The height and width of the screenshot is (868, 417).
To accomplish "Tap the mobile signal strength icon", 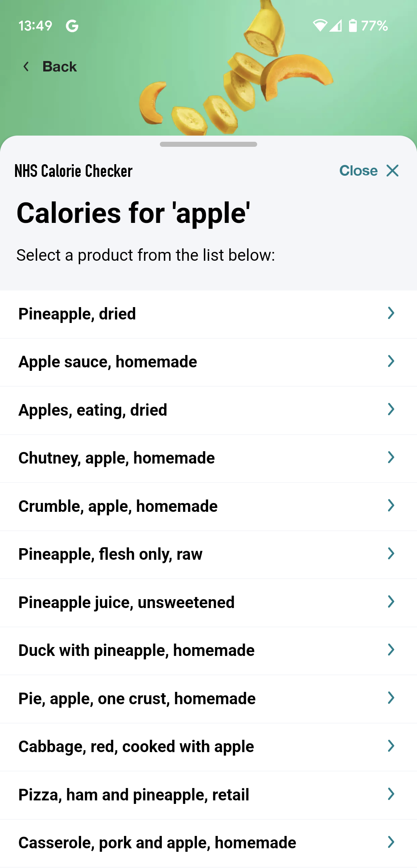I will pyautogui.click(x=336, y=26).
